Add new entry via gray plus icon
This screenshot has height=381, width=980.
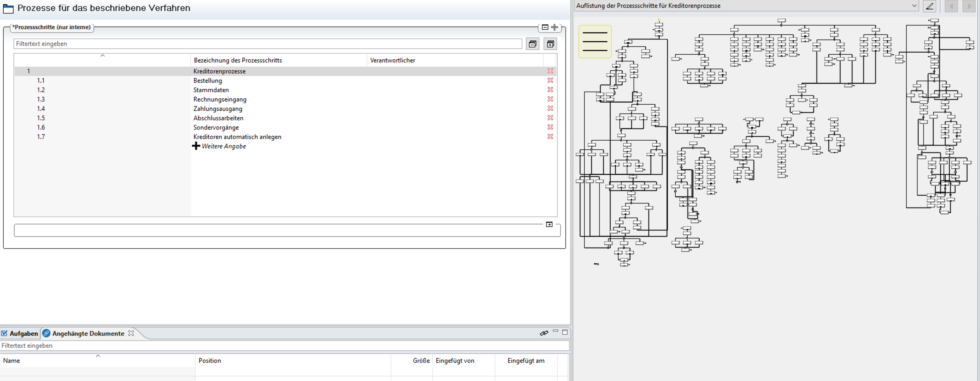click(x=555, y=27)
